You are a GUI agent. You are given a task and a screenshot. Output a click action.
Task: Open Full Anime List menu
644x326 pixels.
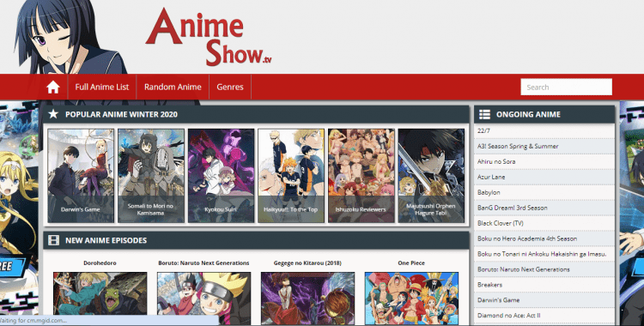(x=102, y=87)
